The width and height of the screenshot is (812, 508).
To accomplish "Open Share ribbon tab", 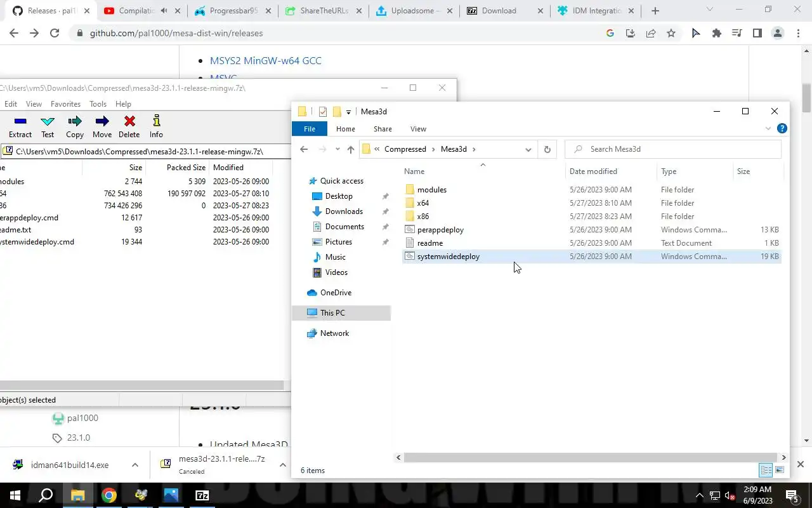I will [383, 129].
